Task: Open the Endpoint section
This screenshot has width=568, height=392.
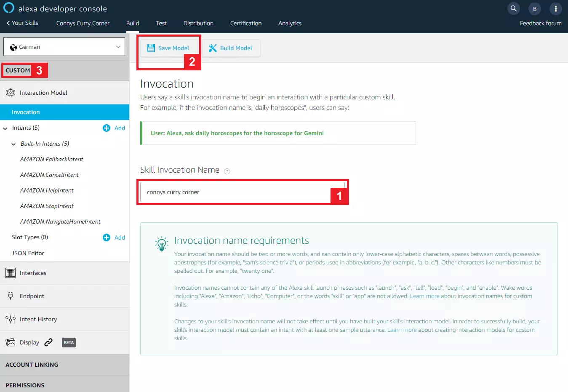Action: (x=64, y=296)
